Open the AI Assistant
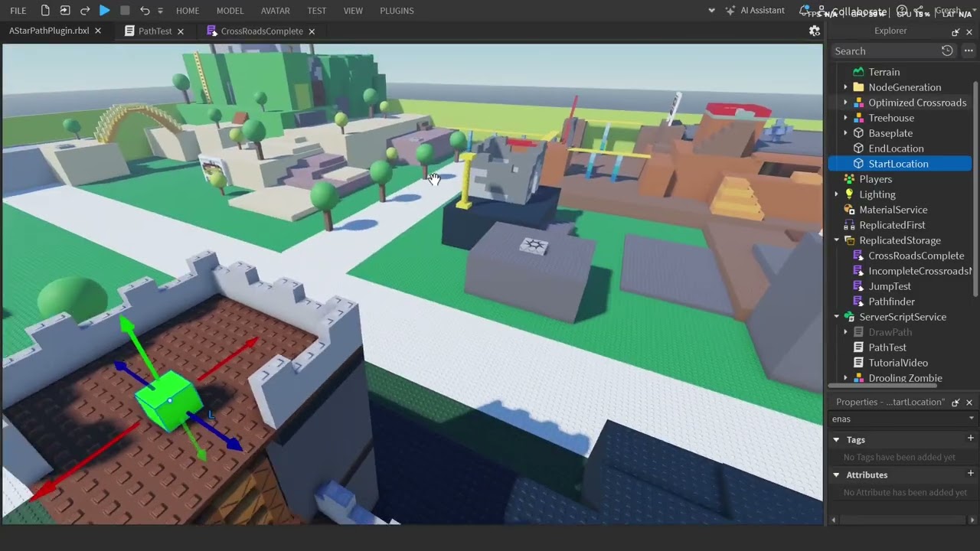Viewport: 980px width, 551px height. click(755, 11)
